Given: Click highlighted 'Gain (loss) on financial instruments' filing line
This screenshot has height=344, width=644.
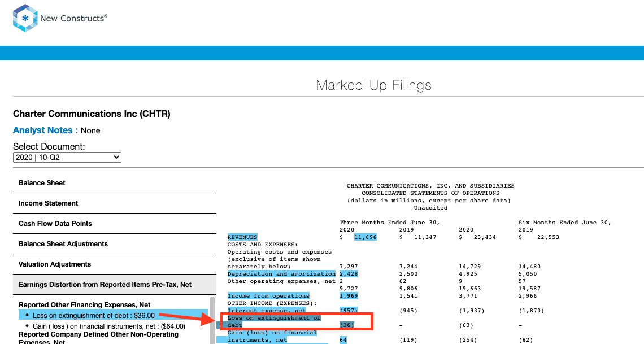Looking at the screenshot, I should 272,336.
